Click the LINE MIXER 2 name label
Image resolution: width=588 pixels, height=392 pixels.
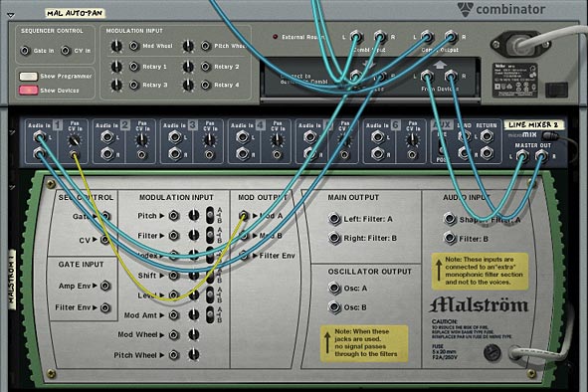click(533, 124)
